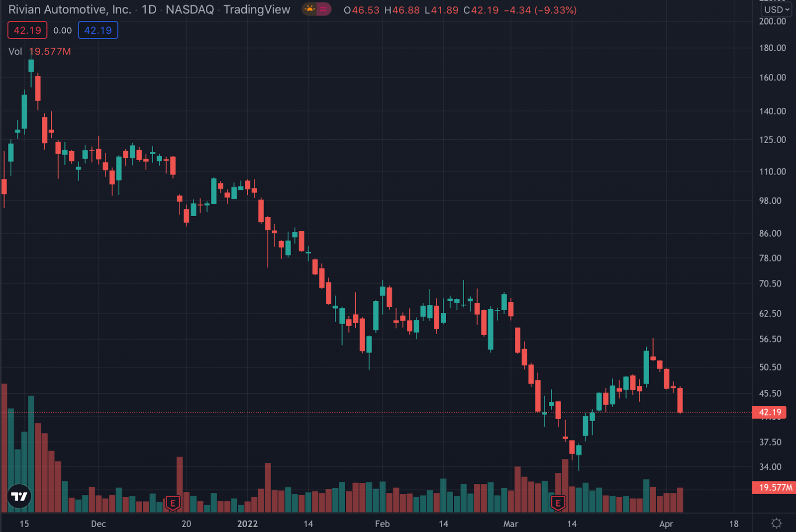
Task: Click the Dec label on time axis
Action: [99, 524]
